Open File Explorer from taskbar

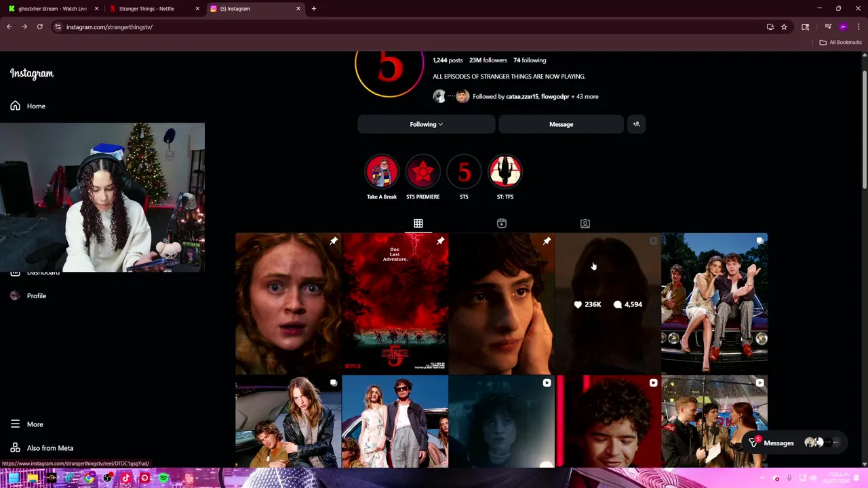pyautogui.click(x=33, y=478)
